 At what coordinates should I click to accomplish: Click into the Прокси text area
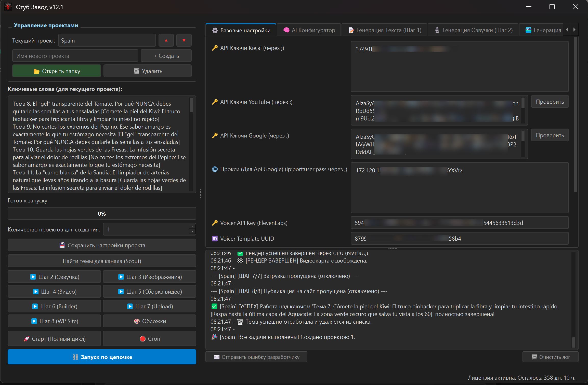click(460, 188)
